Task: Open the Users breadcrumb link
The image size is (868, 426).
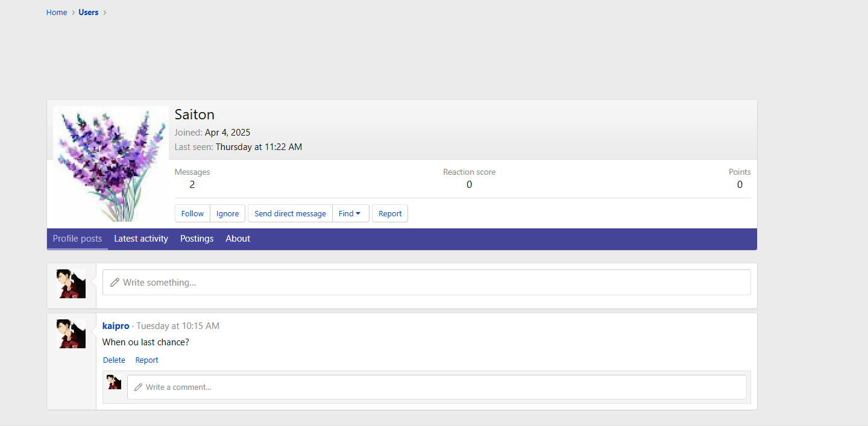Action: [88, 12]
